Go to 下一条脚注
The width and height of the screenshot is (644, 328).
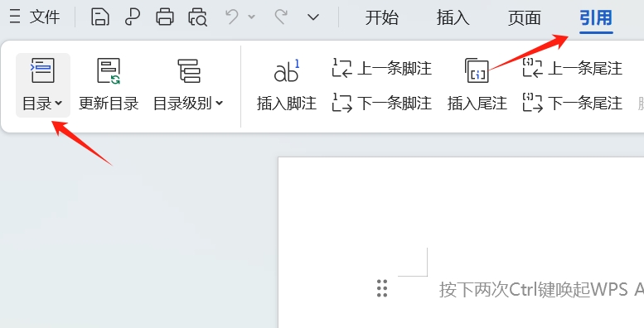[x=382, y=103]
